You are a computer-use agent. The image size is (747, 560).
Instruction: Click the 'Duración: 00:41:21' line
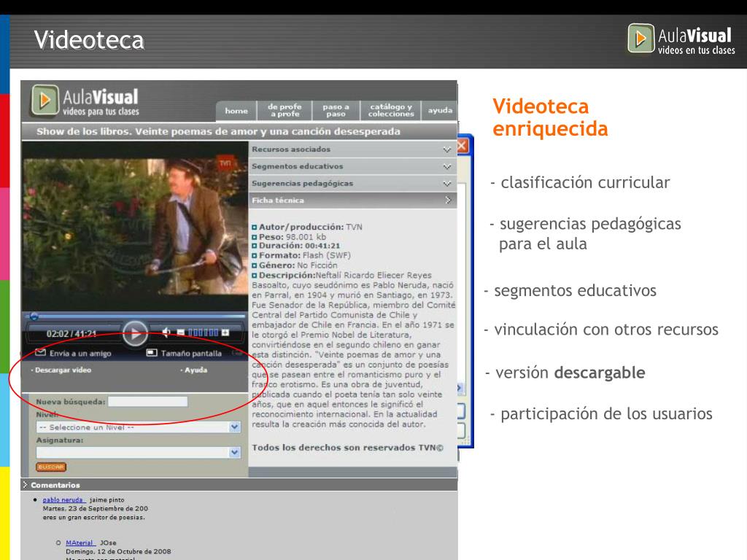click(x=296, y=246)
